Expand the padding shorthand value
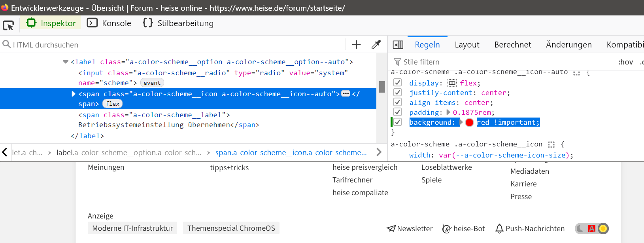The width and height of the screenshot is (644, 243). coord(448,112)
